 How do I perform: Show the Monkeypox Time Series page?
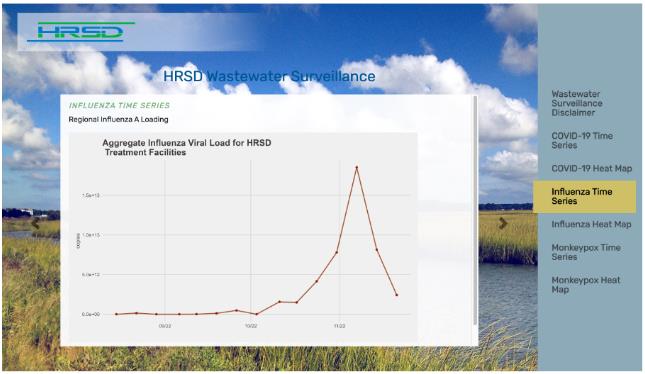pyautogui.click(x=586, y=252)
